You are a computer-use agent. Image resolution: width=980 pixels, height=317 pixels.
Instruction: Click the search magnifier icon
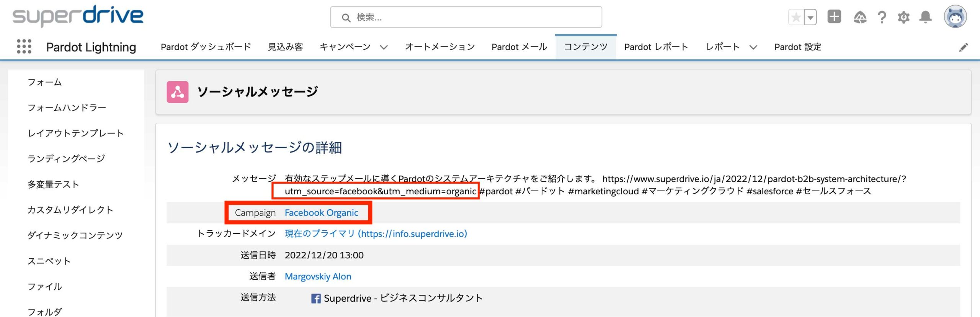click(346, 18)
